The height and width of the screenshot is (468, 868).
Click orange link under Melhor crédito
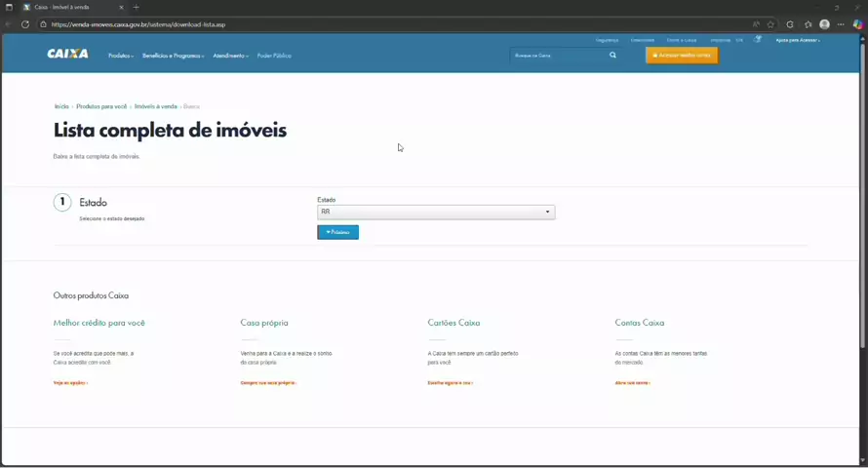coord(70,383)
